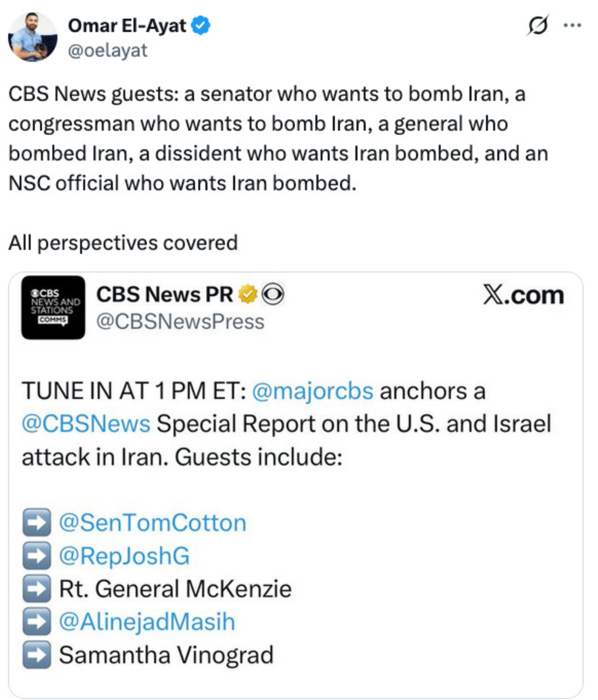Image resolution: width=598 pixels, height=700 pixels.
Task: Click the CBS News and Stations Comms avatar
Action: pos(53,307)
